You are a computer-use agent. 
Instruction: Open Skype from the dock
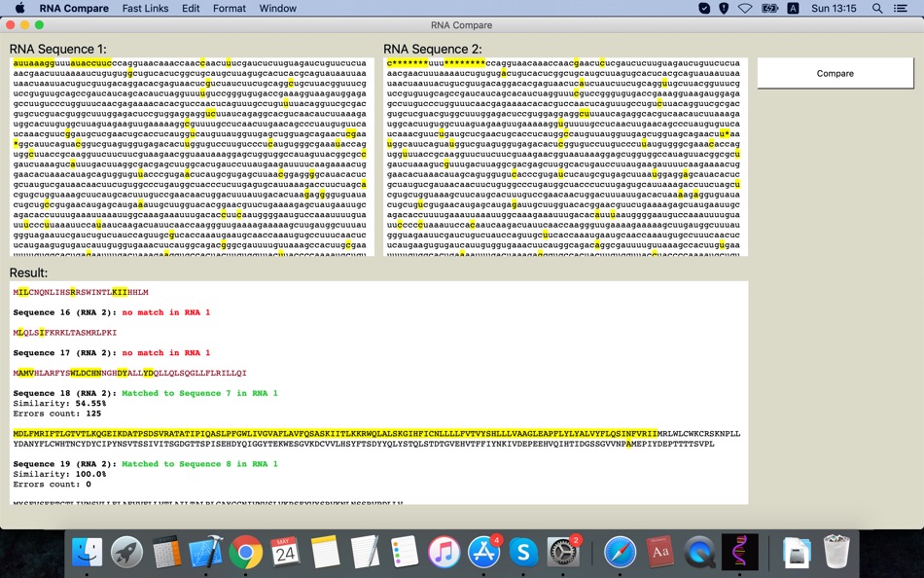523,553
